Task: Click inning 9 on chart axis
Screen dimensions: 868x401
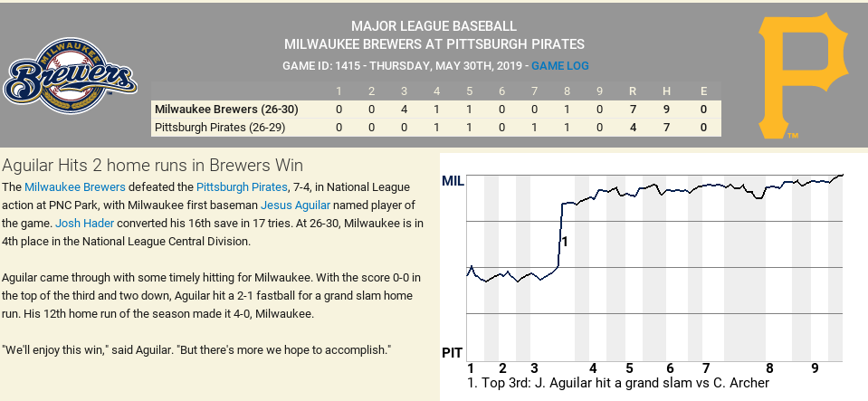Action: tap(815, 368)
